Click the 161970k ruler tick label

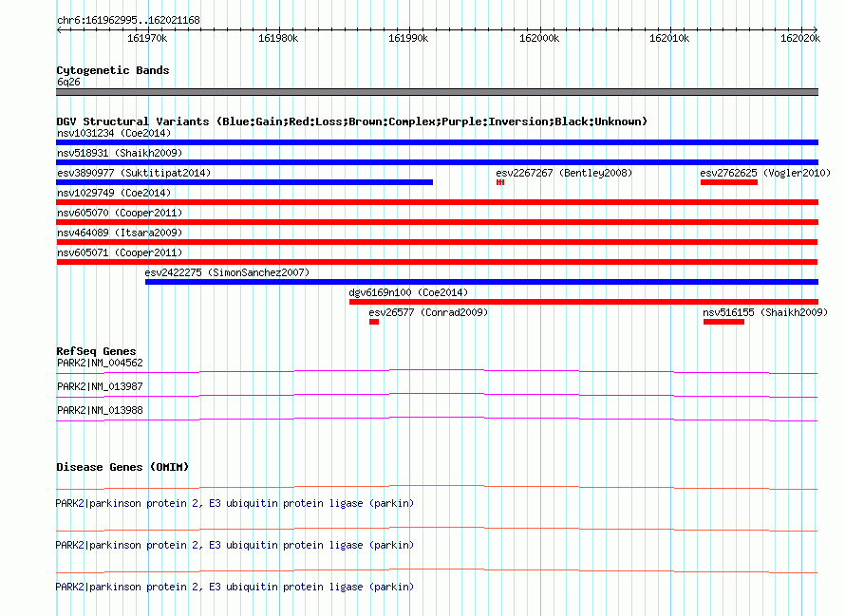(147, 38)
